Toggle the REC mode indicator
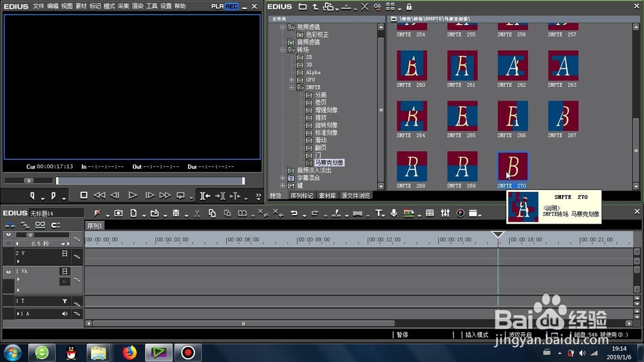644x362 pixels. 232,6
